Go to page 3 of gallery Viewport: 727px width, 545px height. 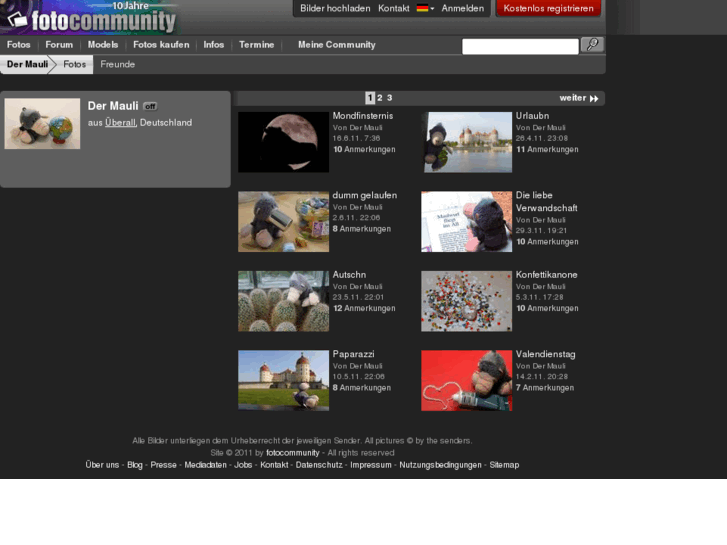click(389, 98)
